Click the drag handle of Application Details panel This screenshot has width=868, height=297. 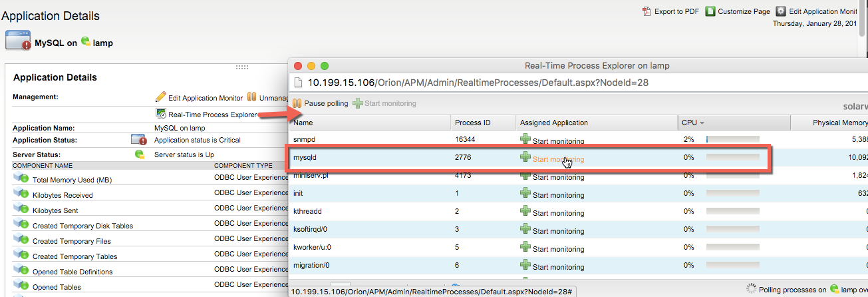pyautogui.click(x=242, y=67)
